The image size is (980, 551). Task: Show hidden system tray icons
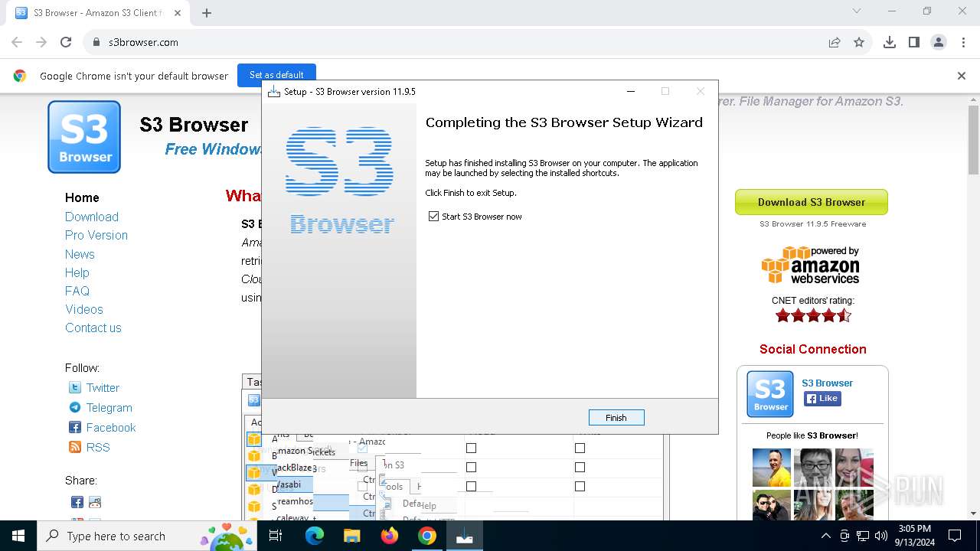pyautogui.click(x=825, y=536)
